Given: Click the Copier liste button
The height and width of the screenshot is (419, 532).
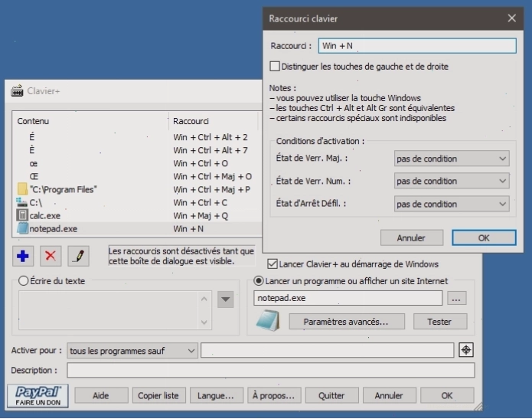Looking at the screenshot, I should click(x=158, y=395).
